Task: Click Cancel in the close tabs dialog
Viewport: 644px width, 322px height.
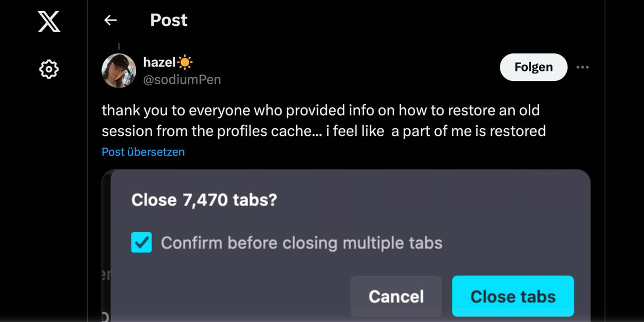Action: click(x=396, y=296)
